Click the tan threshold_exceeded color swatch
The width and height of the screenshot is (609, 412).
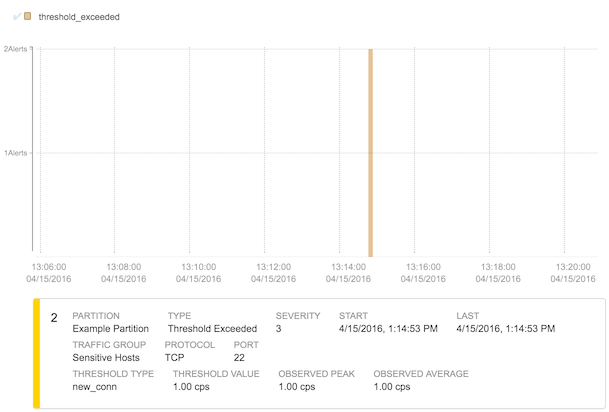click(28, 17)
